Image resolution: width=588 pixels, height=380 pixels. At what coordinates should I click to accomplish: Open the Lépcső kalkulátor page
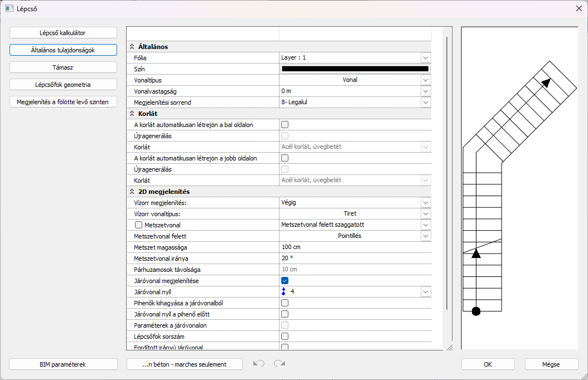63,33
